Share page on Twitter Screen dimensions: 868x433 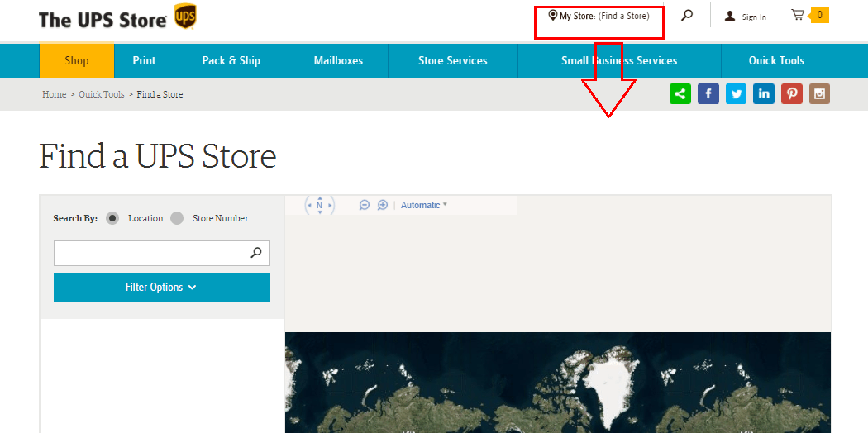click(x=737, y=93)
